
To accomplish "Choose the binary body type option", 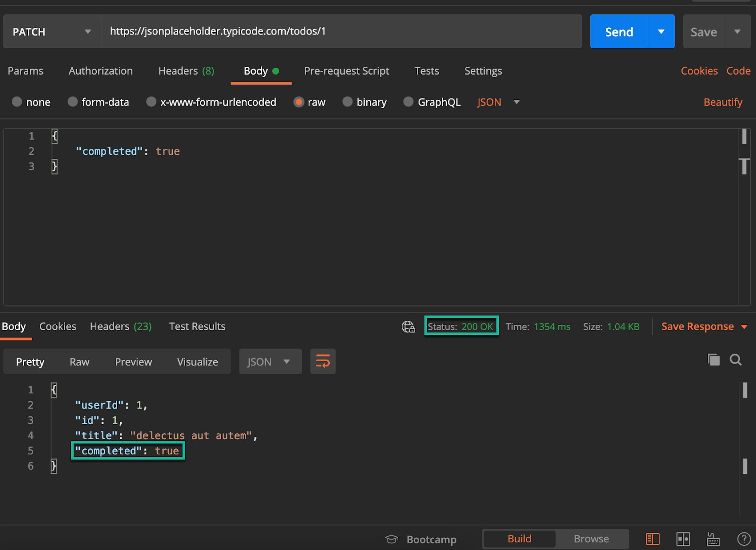I will coord(348,102).
